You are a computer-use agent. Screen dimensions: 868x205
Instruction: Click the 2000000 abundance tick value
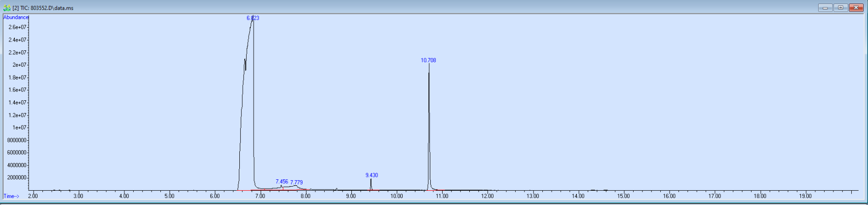[x=17, y=178]
